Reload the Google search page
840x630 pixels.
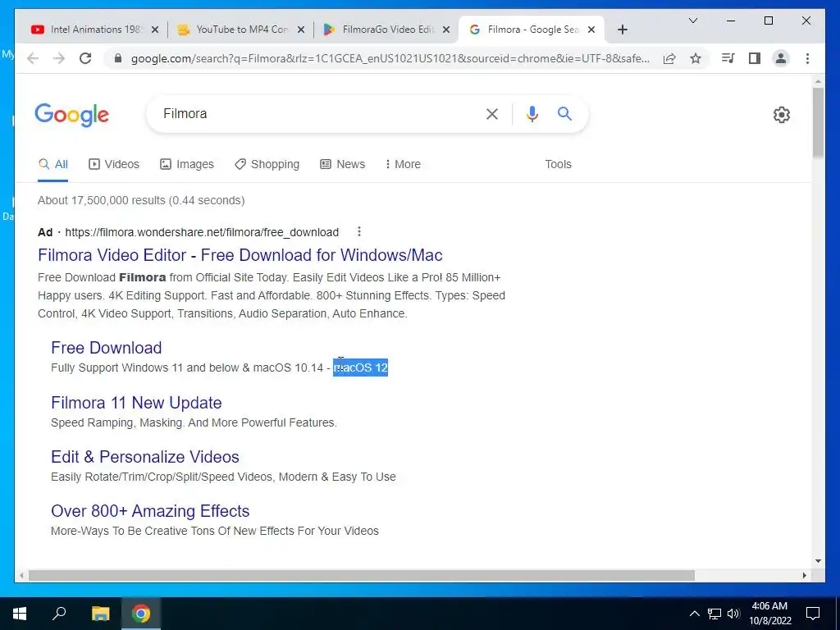(85, 58)
